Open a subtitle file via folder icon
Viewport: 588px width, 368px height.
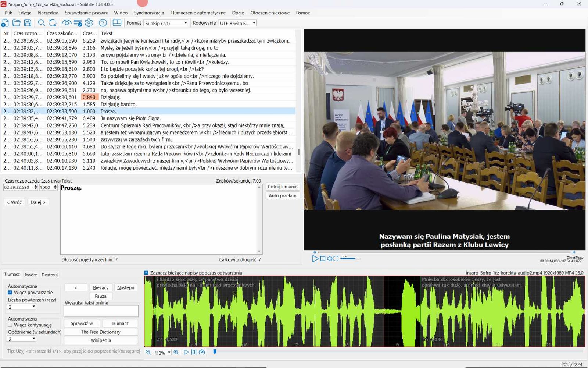tap(16, 23)
